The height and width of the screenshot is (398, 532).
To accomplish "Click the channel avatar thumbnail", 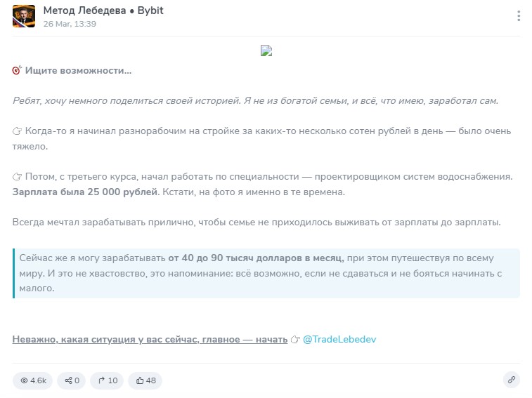I will click(24, 16).
